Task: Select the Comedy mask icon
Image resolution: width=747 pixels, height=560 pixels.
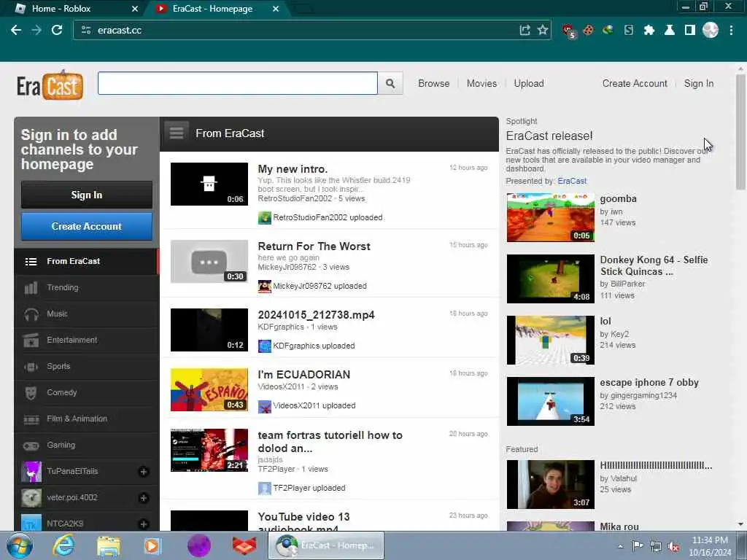Action: [31, 392]
